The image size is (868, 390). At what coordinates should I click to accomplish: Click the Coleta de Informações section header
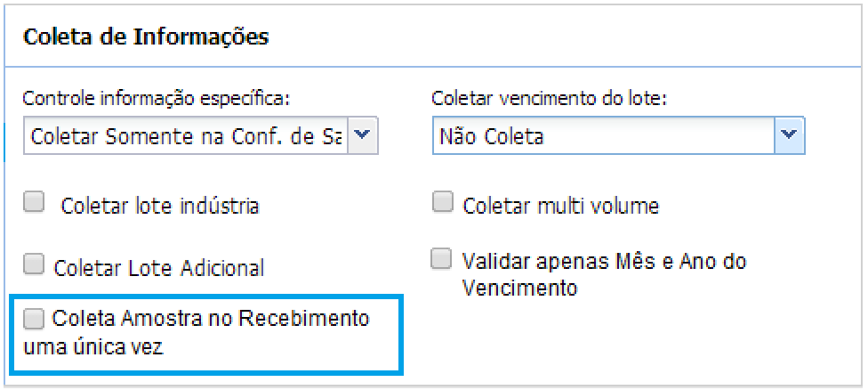tap(146, 37)
